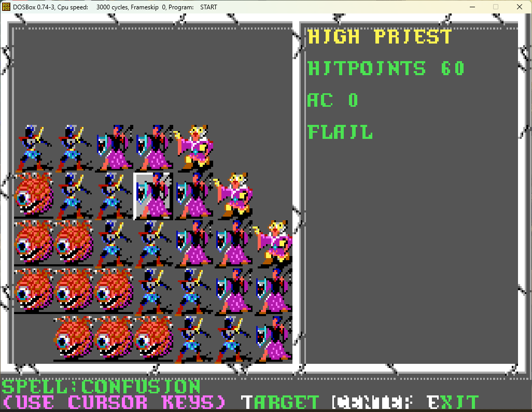The image size is (532, 412).
Task: Select the swordsman left of the highlighted priest
Action: click(x=114, y=196)
